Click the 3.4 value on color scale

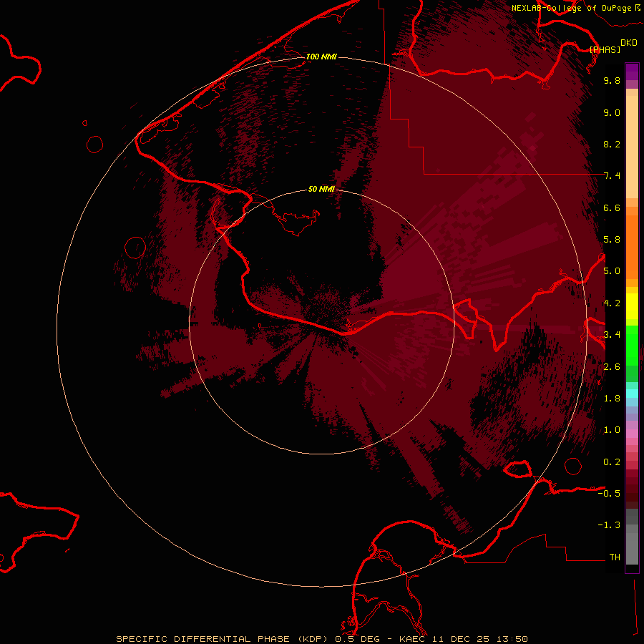(612, 335)
